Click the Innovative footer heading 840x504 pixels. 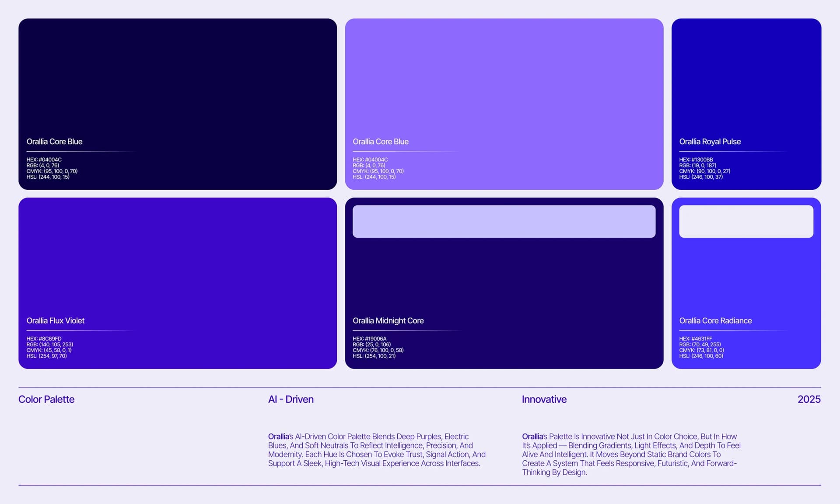[544, 399]
